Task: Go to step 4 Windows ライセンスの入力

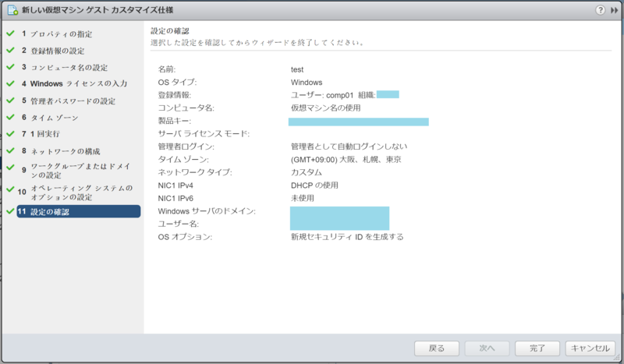Action: pos(79,84)
